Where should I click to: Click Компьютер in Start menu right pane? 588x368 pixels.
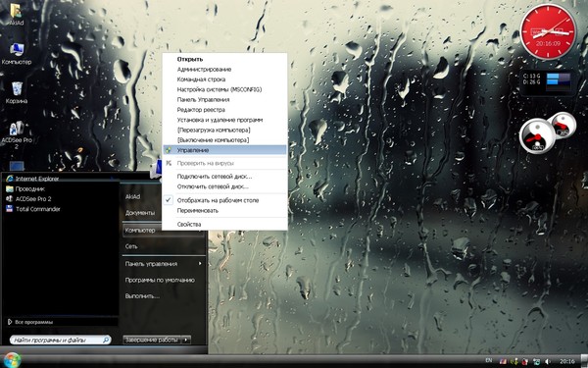[x=140, y=231]
